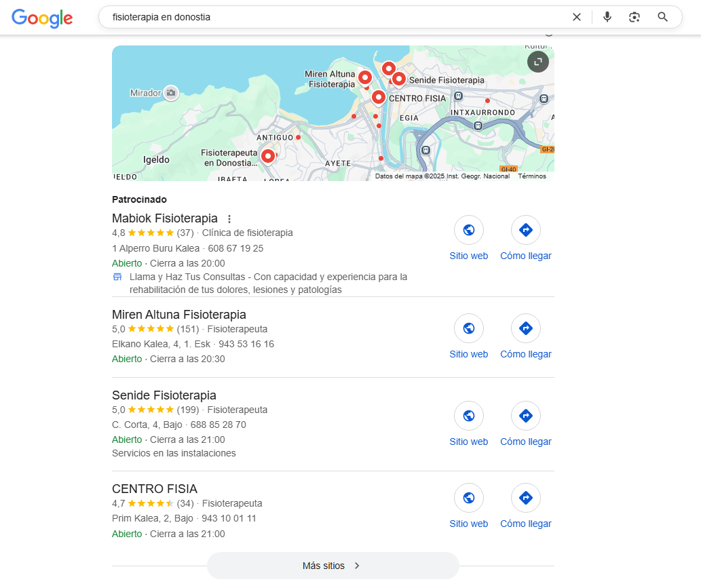The width and height of the screenshot is (701, 588).
Task: Open the Miren Altuna Fisioterapia listing title
Action: [x=179, y=315]
